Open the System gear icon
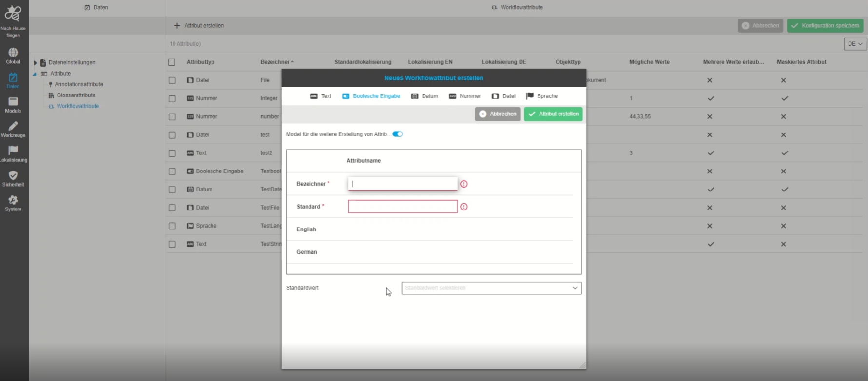This screenshot has width=868, height=381. click(13, 200)
